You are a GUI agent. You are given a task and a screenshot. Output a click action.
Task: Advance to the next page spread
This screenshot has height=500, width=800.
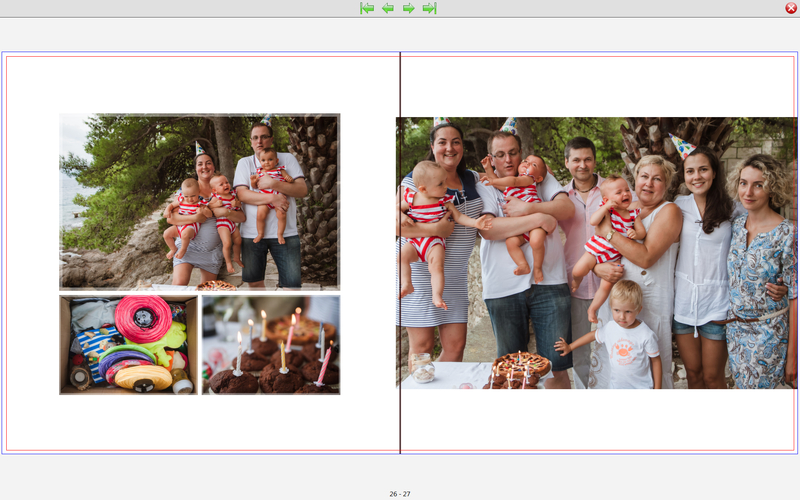(x=409, y=8)
